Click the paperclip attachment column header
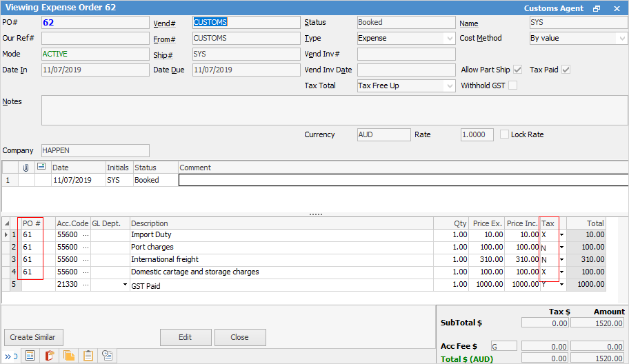Image resolution: width=629 pixels, height=364 pixels. 26,168
